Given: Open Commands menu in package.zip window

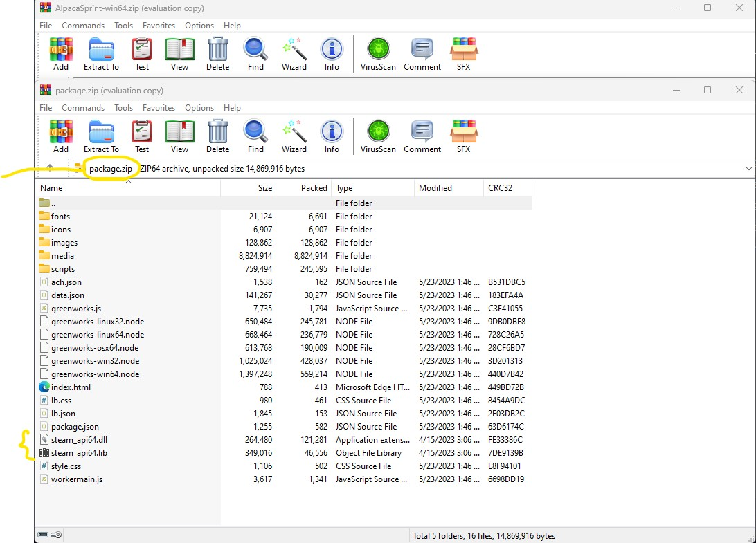Looking at the screenshot, I should 83,108.
